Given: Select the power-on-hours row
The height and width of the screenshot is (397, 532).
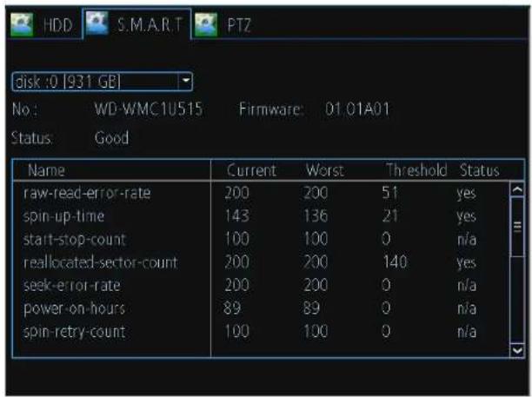Looking at the screenshot, I should tap(262, 308).
